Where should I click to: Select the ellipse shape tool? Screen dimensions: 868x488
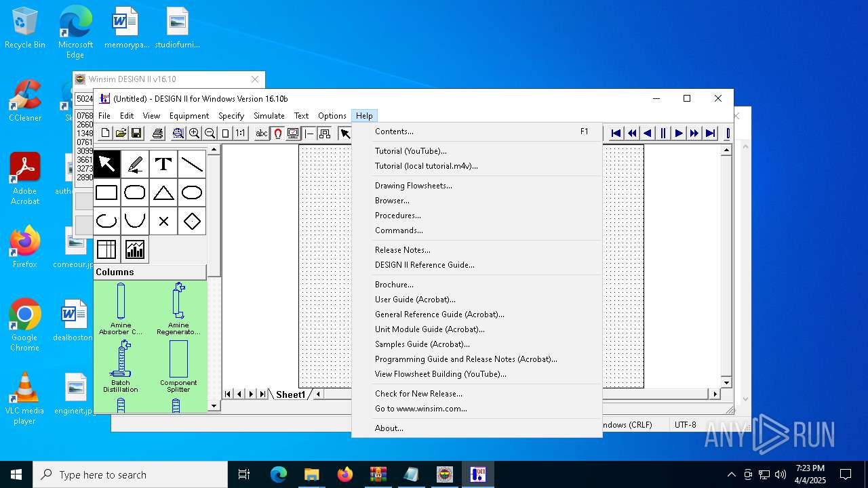192,192
